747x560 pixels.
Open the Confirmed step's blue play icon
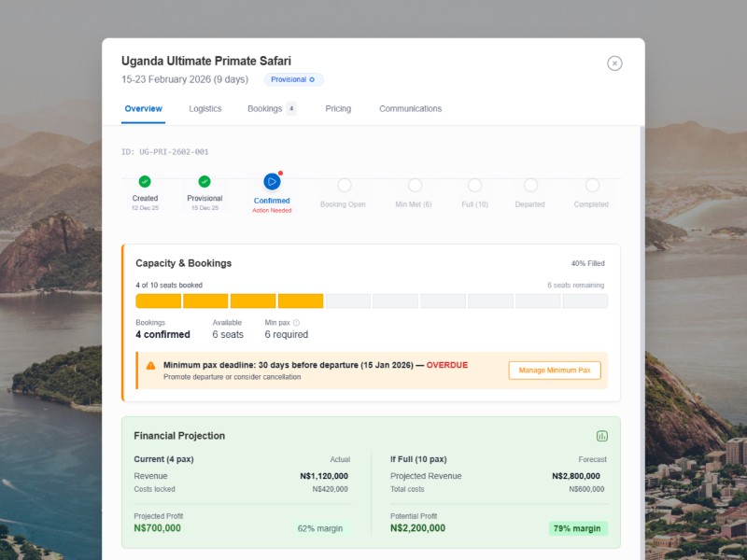pyautogui.click(x=271, y=184)
